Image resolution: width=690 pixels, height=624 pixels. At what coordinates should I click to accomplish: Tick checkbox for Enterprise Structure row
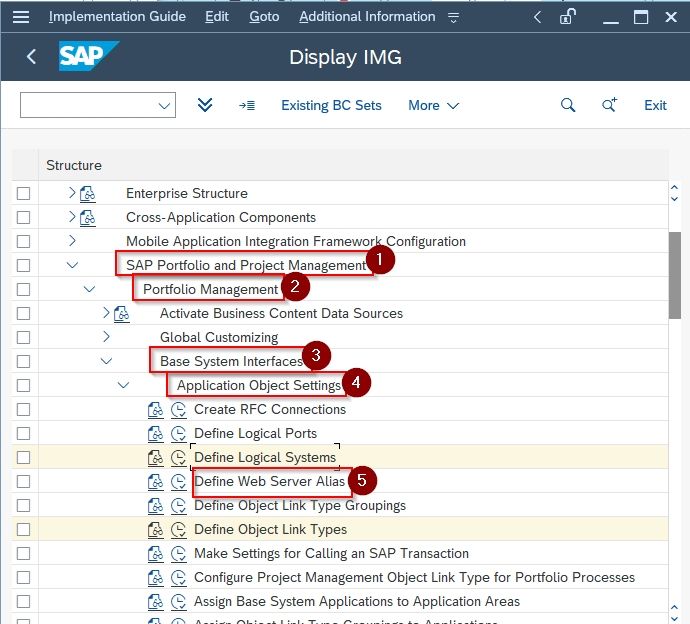click(23, 193)
